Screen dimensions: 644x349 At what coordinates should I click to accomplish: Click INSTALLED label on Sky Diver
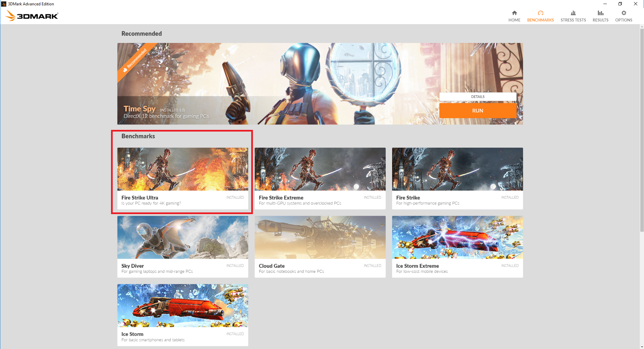(x=235, y=265)
